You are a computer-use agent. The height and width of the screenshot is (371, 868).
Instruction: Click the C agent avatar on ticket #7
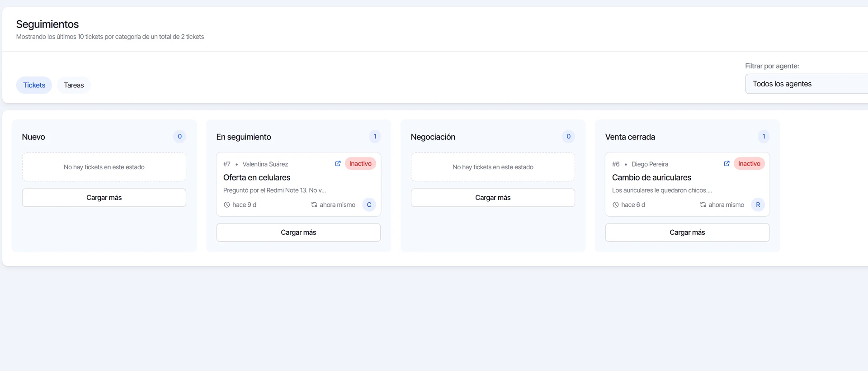[x=369, y=205]
